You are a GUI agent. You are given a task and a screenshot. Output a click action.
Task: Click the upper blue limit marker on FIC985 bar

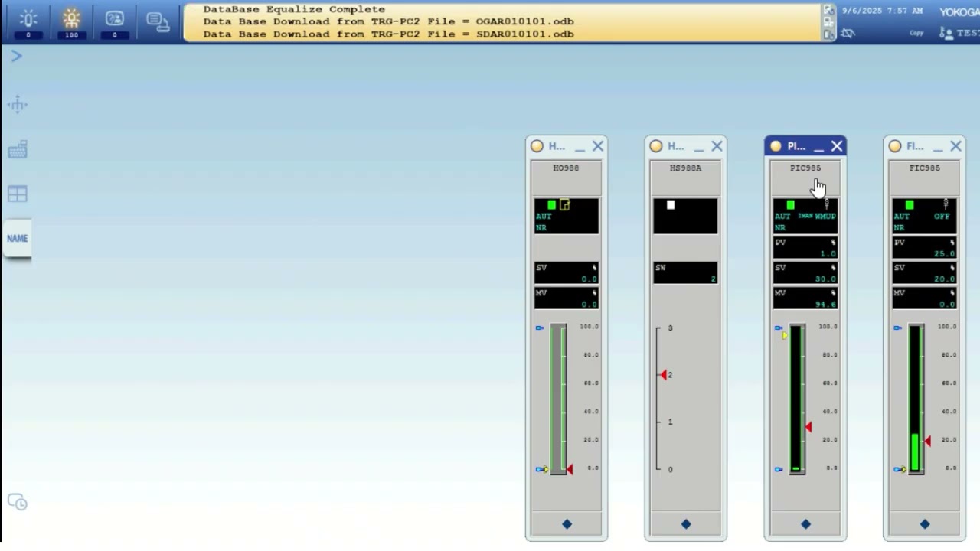[898, 328]
